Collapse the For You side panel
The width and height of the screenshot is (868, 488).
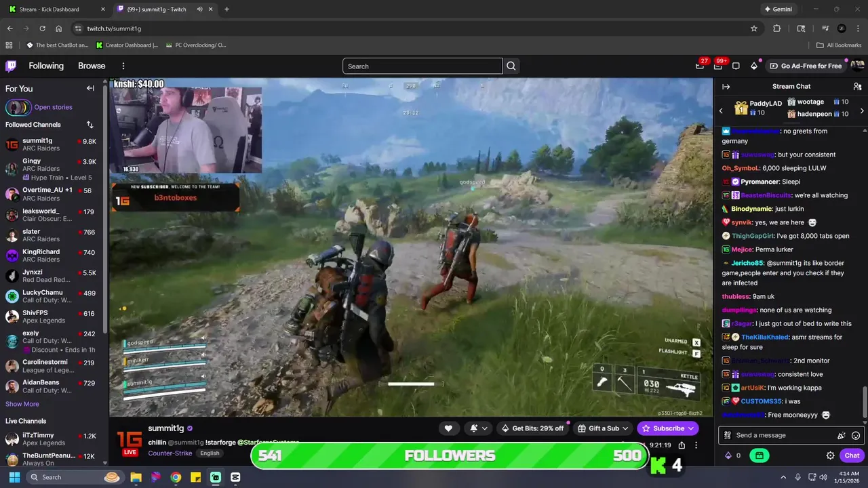coord(90,88)
